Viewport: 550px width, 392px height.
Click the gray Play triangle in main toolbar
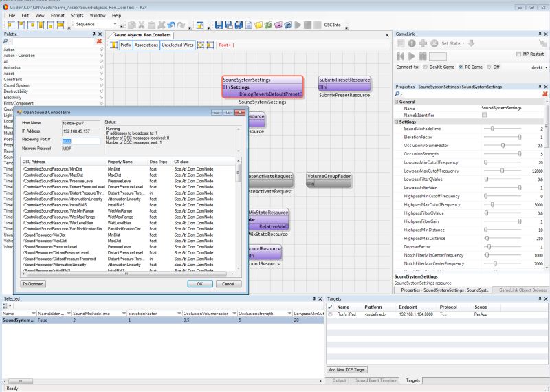[298, 25]
